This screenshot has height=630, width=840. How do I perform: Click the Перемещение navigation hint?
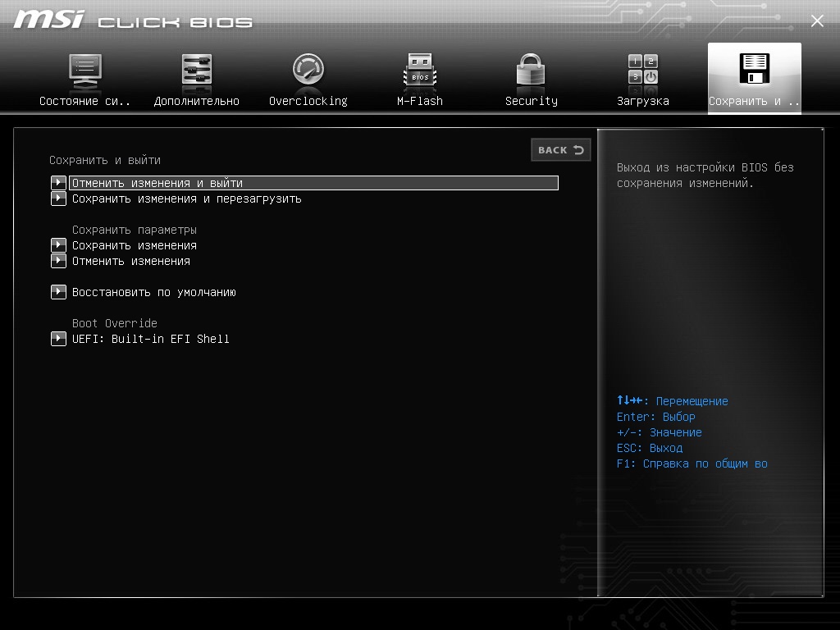673,400
